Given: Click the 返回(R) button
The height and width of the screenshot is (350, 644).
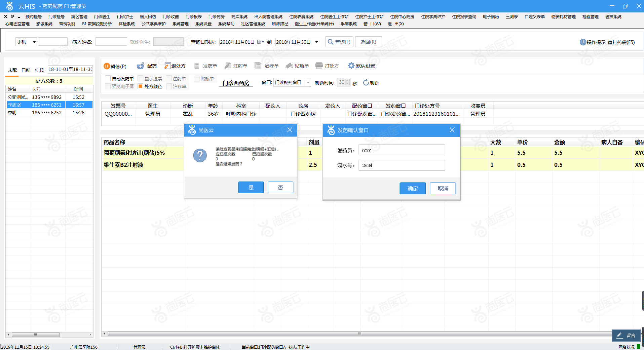Looking at the screenshot, I should tap(368, 42).
